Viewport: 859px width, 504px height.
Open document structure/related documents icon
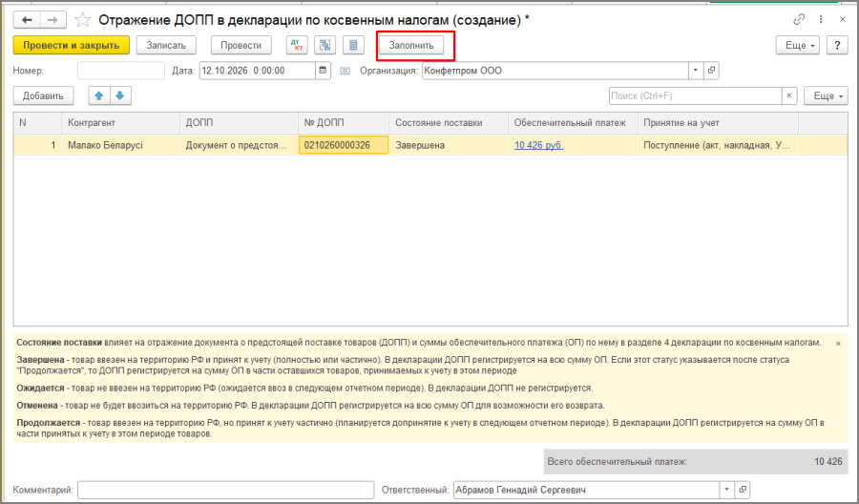325,46
